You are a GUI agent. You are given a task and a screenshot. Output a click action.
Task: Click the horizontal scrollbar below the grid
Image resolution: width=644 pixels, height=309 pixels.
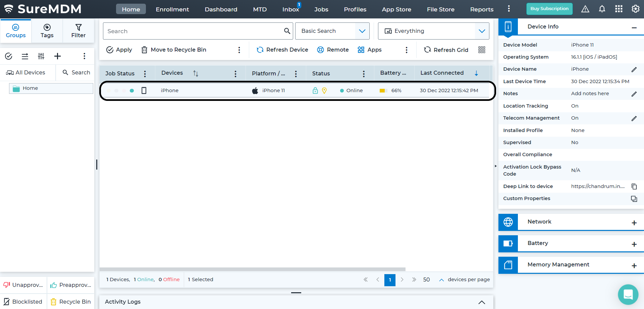pyautogui.click(x=253, y=269)
